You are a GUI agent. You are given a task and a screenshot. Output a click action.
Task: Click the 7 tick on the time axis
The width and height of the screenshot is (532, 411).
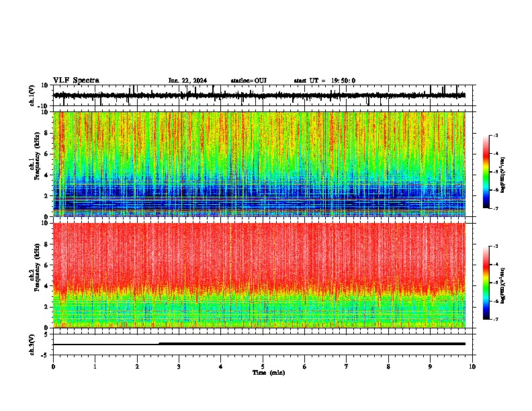pos(347,367)
